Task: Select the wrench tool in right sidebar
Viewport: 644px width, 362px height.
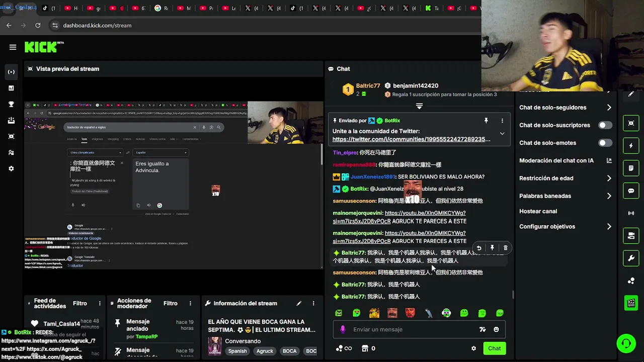Action: click(x=631, y=258)
